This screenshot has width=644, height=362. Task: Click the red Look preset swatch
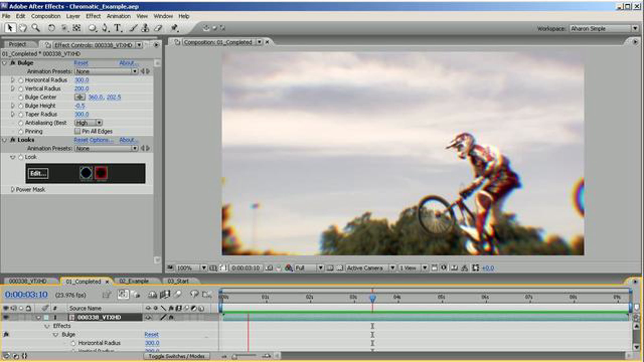tap(101, 173)
